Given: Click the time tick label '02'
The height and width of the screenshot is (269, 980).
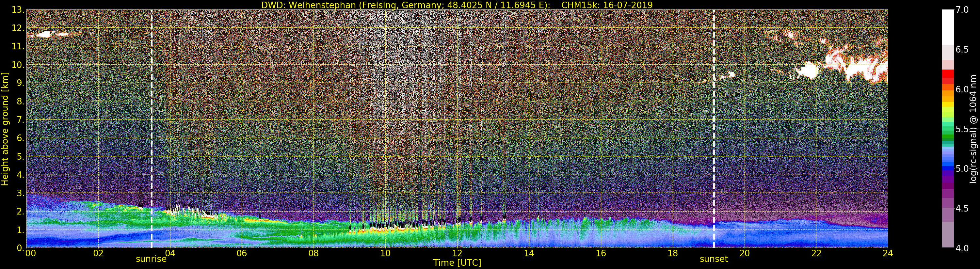Looking at the screenshot, I should [98, 253].
